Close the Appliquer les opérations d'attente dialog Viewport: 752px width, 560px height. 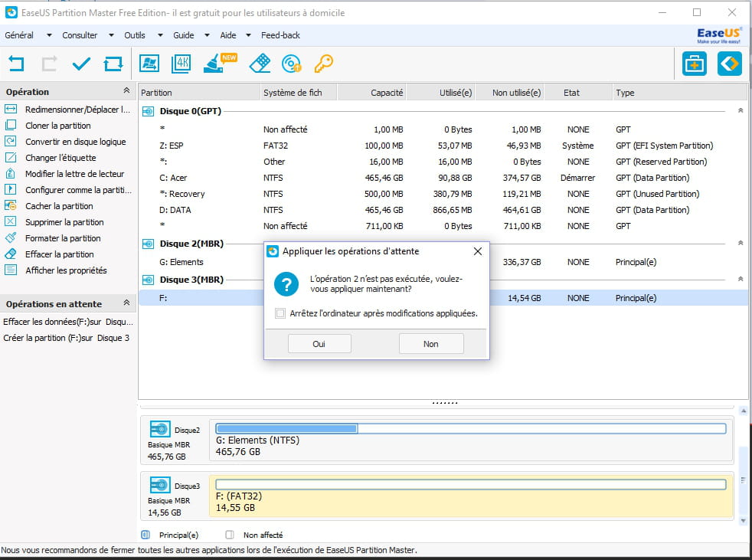click(478, 251)
